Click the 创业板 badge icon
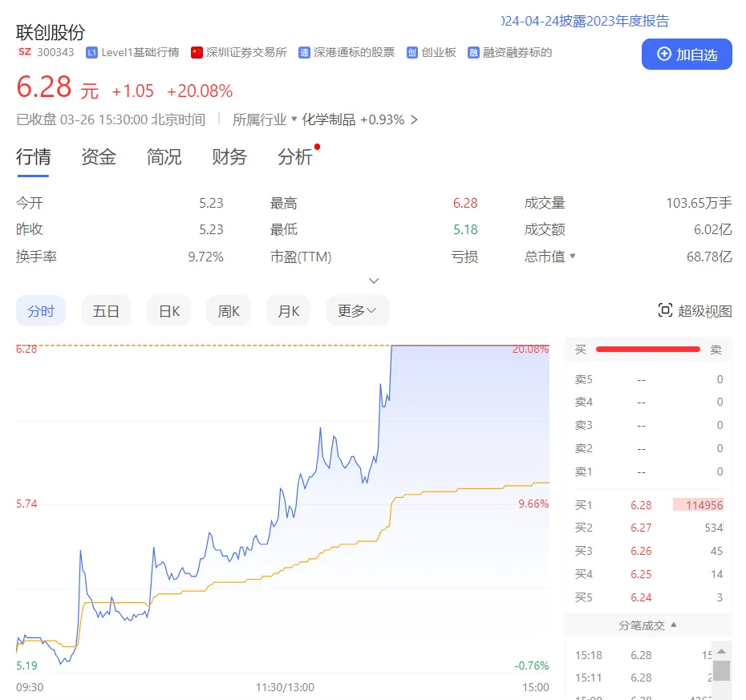Image resolution: width=746 pixels, height=700 pixels. click(x=412, y=53)
